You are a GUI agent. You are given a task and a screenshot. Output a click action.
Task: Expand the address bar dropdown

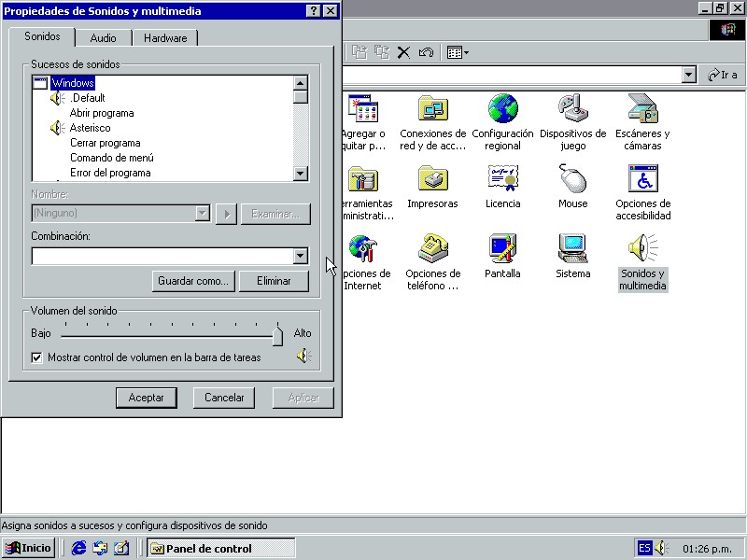pyautogui.click(x=688, y=75)
